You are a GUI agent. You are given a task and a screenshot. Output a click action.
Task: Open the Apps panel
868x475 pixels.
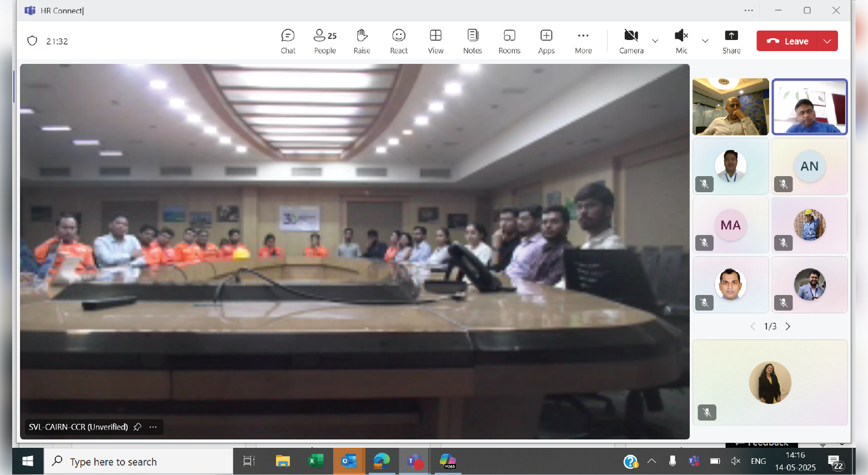coord(546,42)
